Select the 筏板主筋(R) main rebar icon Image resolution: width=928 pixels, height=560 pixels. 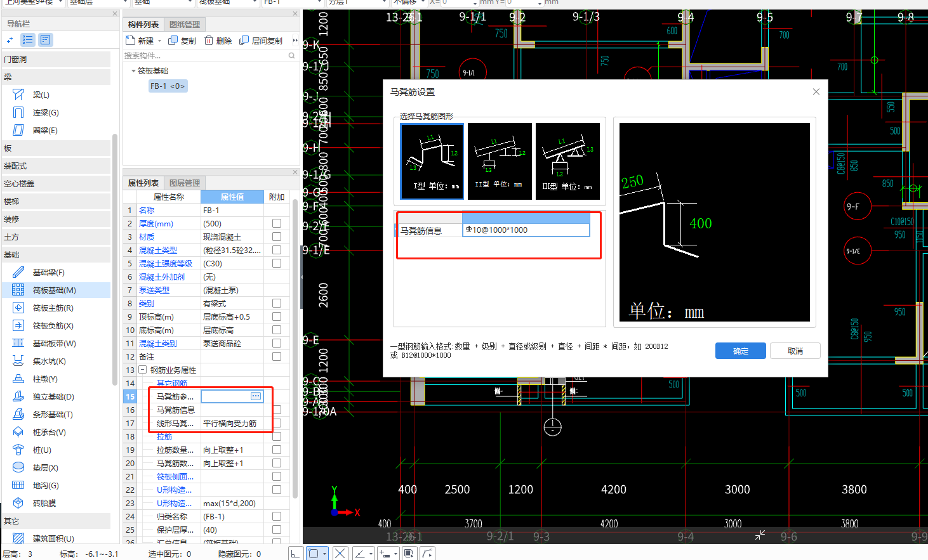click(18, 308)
